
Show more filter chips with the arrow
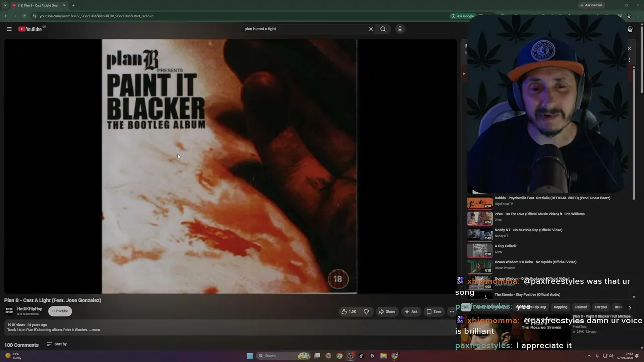pyautogui.click(x=630, y=307)
